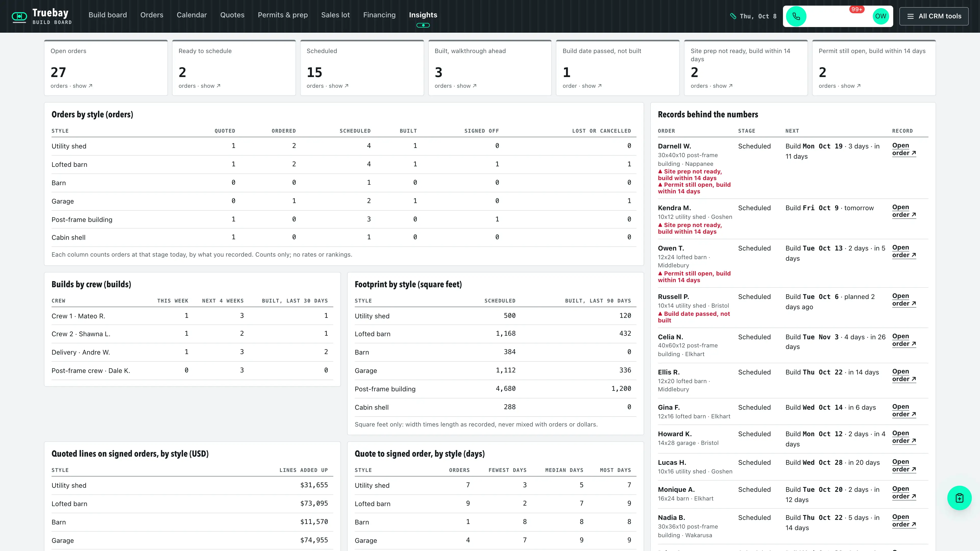Click the Scheduled summary card
The image size is (980, 551).
tap(362, 68)
